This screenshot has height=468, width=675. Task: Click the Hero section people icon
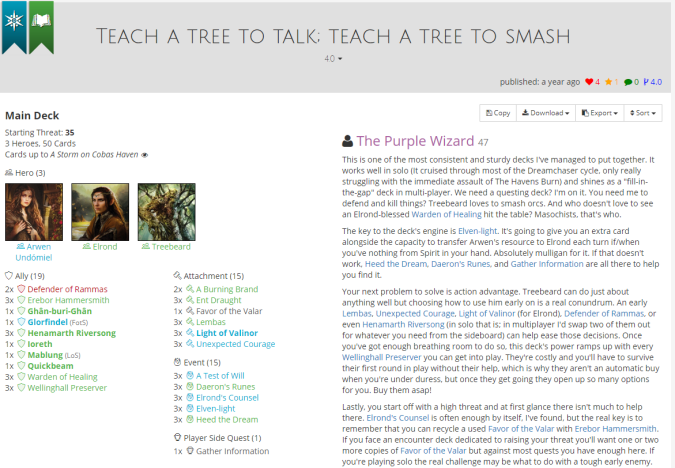point(9,173)
